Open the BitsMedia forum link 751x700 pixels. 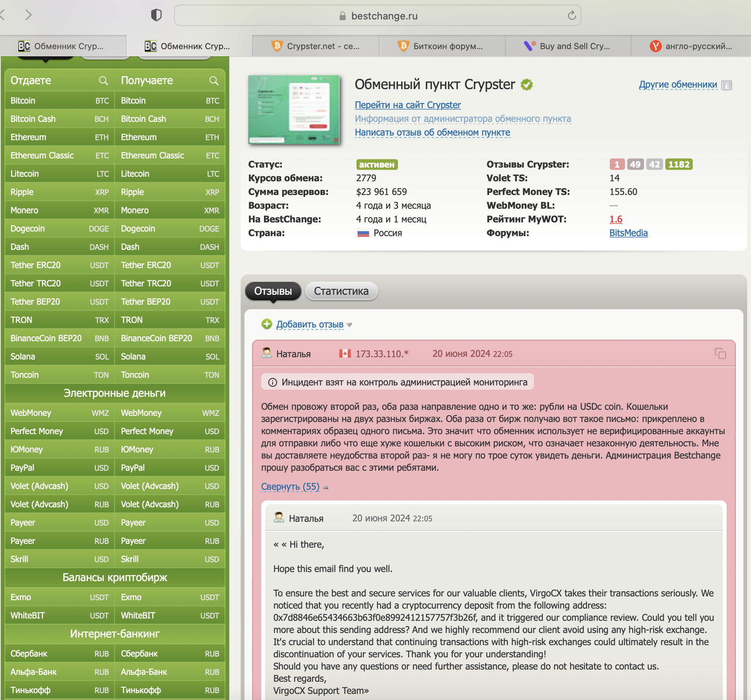coord(628,233)
